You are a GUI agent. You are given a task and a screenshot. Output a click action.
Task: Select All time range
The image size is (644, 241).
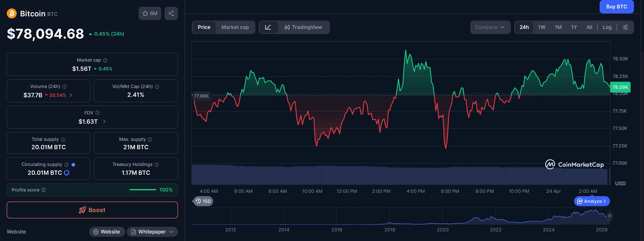click(589, 27)
